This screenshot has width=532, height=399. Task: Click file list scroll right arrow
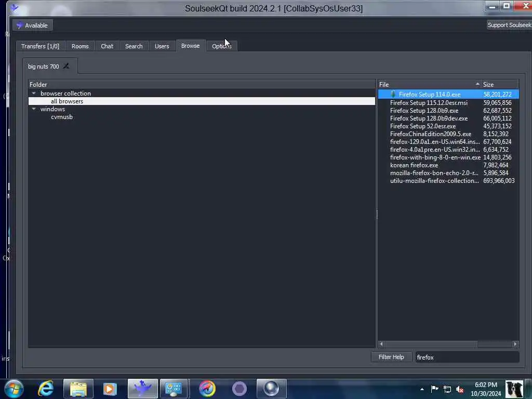[x=515, y=344]
